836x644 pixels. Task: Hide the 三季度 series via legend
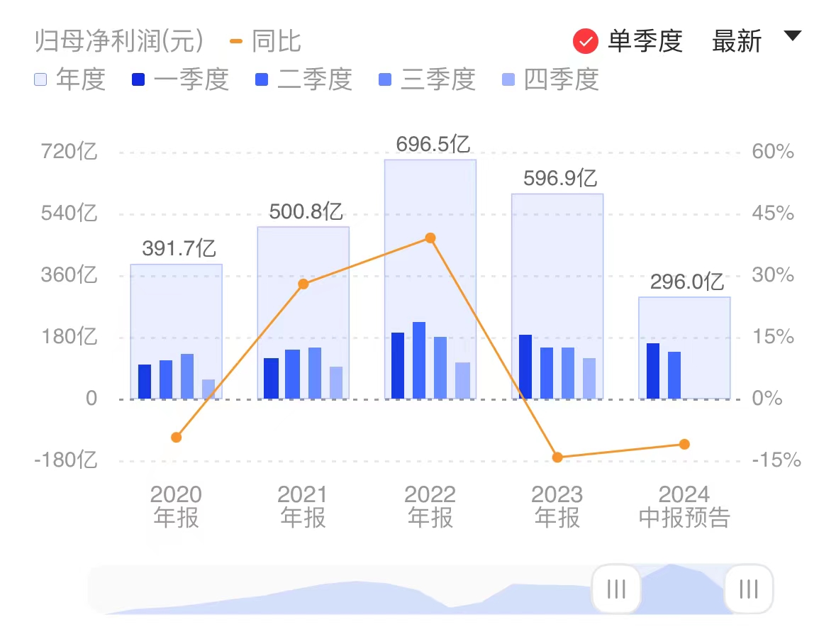(x=385, y=79)
